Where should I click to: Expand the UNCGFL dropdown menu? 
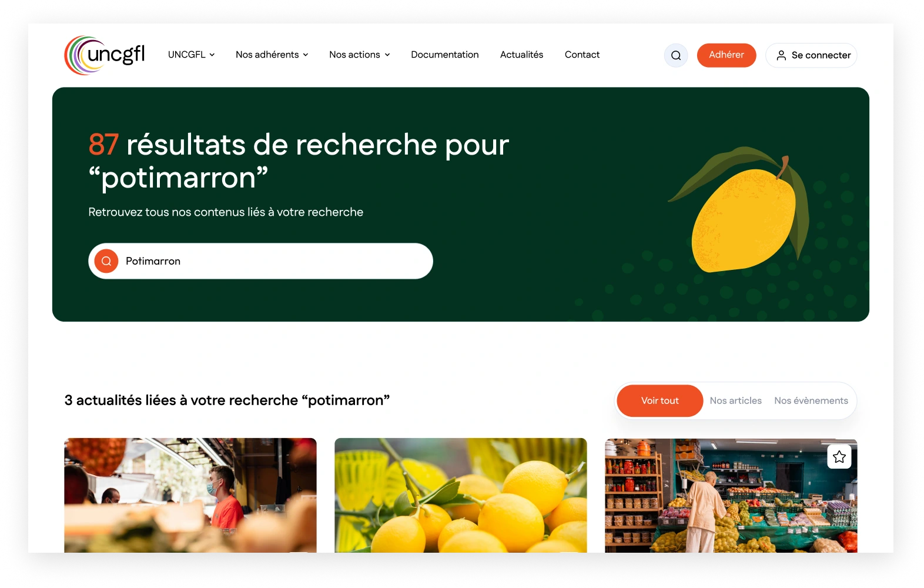click(192, 55)
